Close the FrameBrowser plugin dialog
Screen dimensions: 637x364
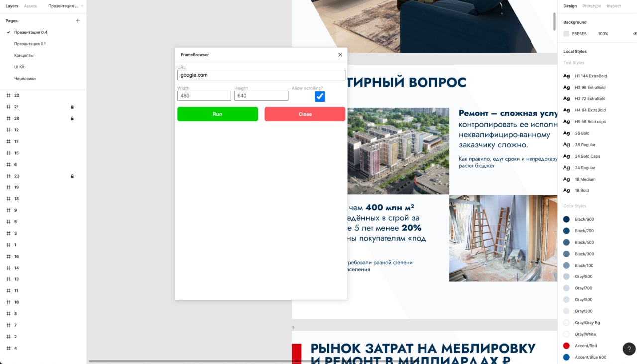coord(340,55)
